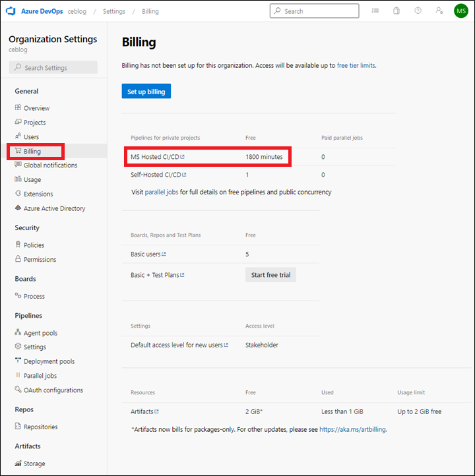Screen dimensions: 475x476
Task: Open the free tier limits link
Action: [356, 65]
